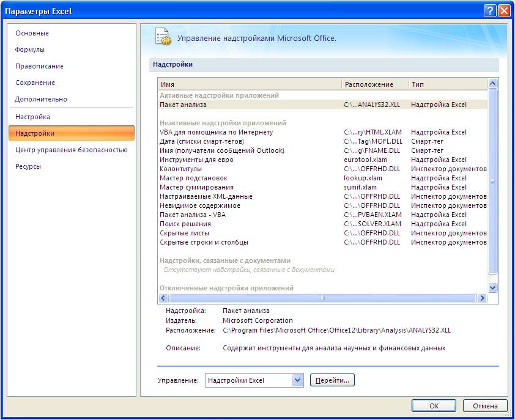Click the Управление combo box arrow
Image resolution: width=515 pixels, height=420 pixels.
(297, 380)
